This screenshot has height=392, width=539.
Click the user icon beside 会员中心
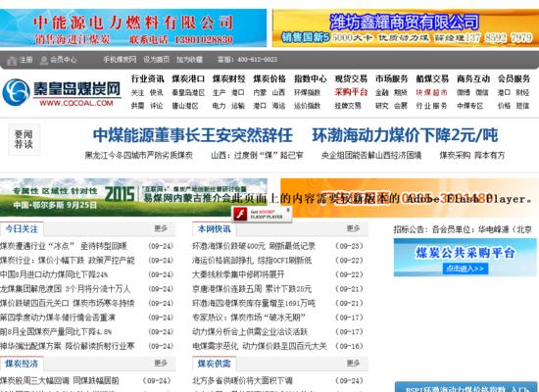[44, 60]
